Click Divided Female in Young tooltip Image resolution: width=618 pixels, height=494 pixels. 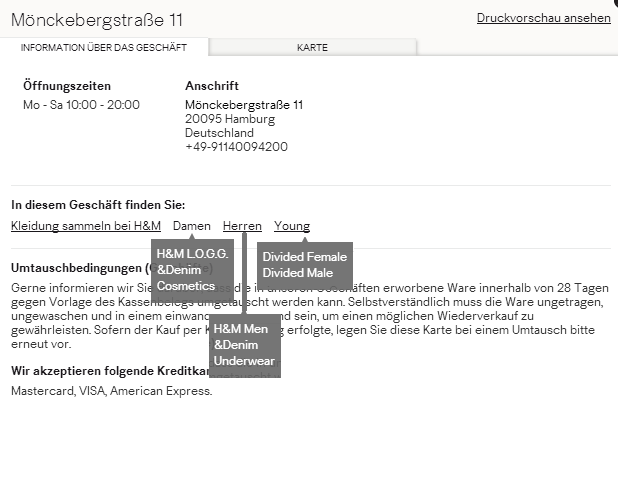pyautogui.click(x=305, y=257)
